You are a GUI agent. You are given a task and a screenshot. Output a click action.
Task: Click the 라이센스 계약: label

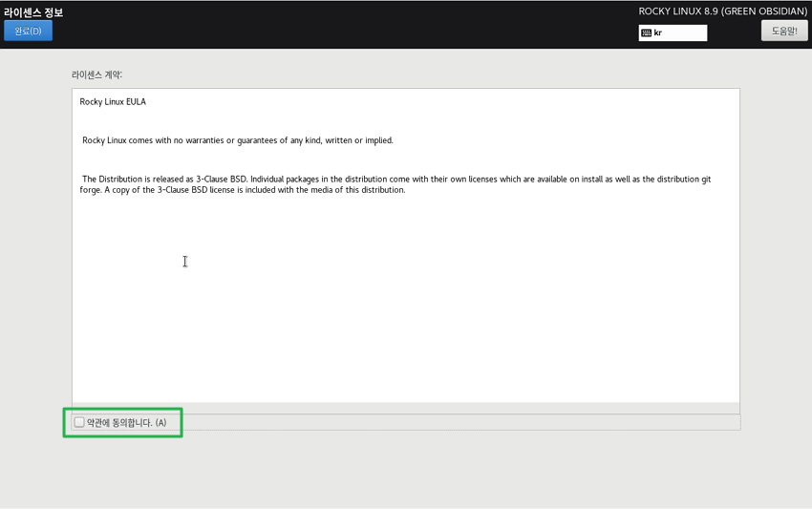click(96, 74)
